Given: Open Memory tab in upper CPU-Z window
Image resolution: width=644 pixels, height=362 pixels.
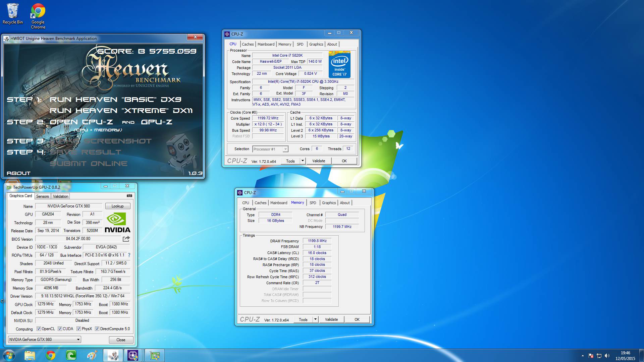Looking at the screenshot, I should click(285, 44).
